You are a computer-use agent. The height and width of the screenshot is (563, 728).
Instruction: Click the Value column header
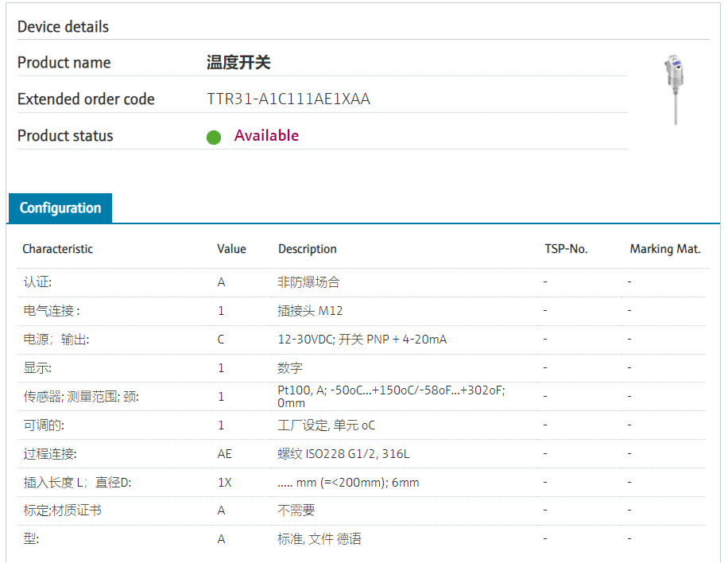[232, 249]
